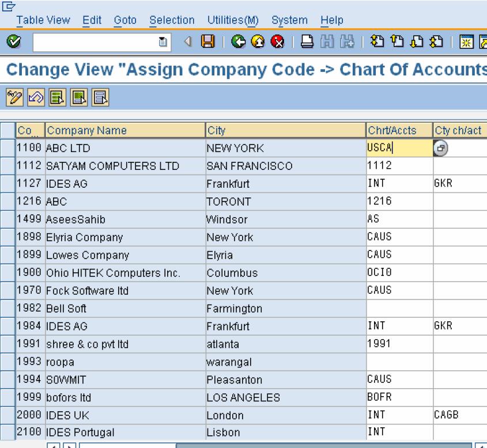This screenshot has width=487, height=448.
Task: Click chart of accounts field for roopa
Action: tap(399, 362)
